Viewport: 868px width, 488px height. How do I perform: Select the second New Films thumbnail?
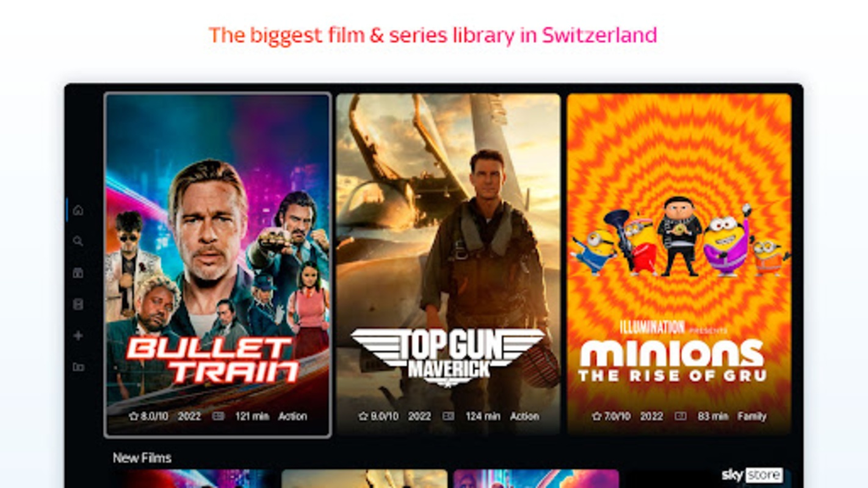coord(364,479)
